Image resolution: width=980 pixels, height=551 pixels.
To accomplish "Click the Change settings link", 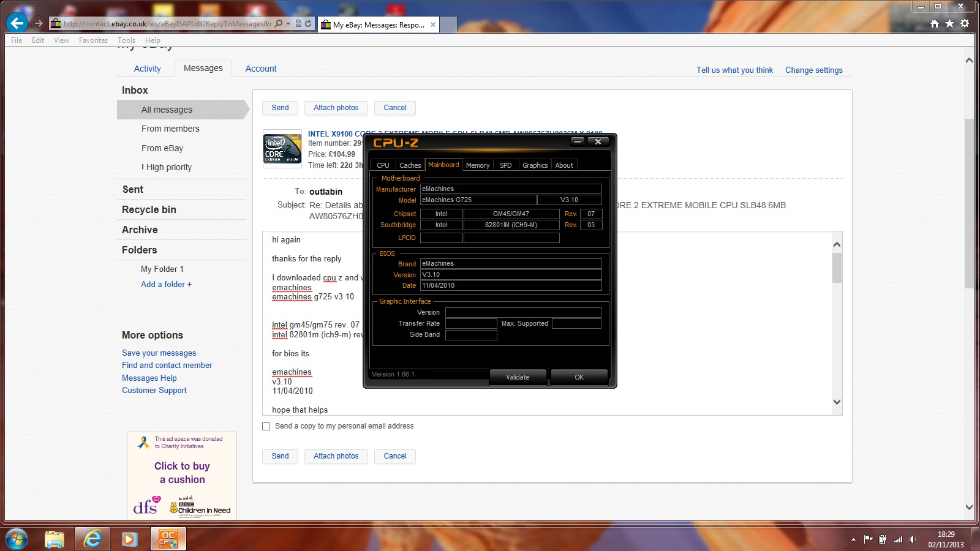I will (x=814, y=70).
